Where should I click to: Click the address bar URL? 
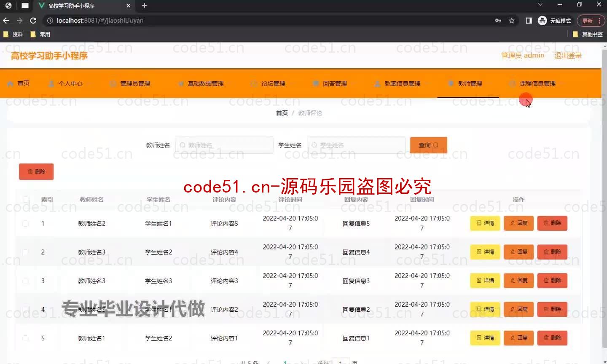point(100,20)
